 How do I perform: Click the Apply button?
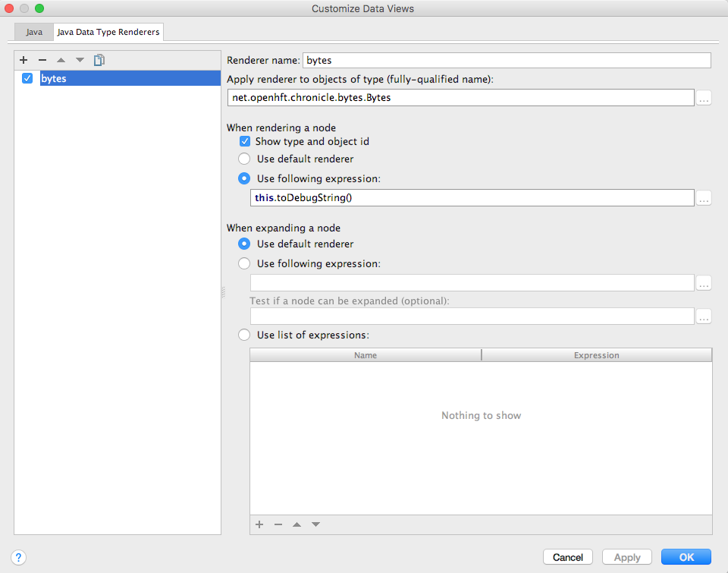click(627, 557)
